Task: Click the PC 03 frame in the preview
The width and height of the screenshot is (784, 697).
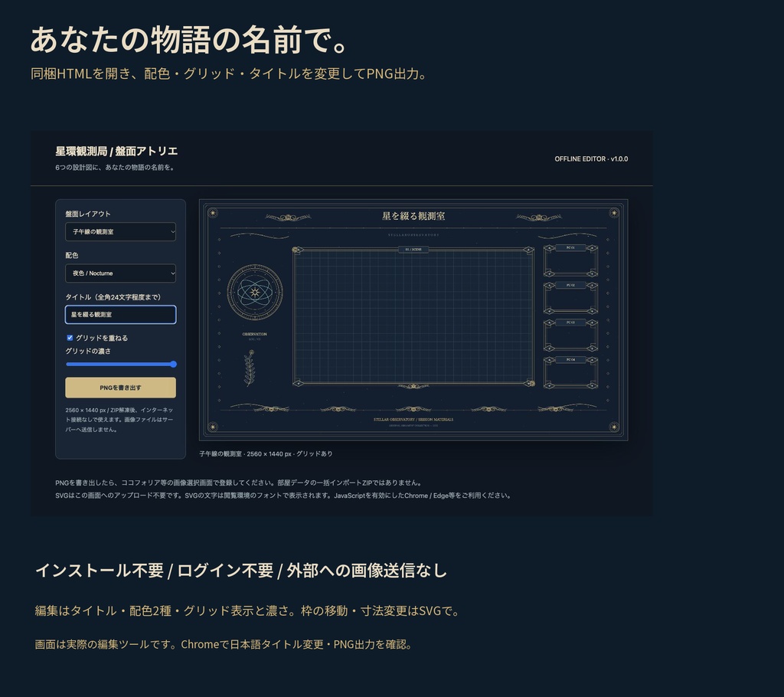Action: pos(570,335)
